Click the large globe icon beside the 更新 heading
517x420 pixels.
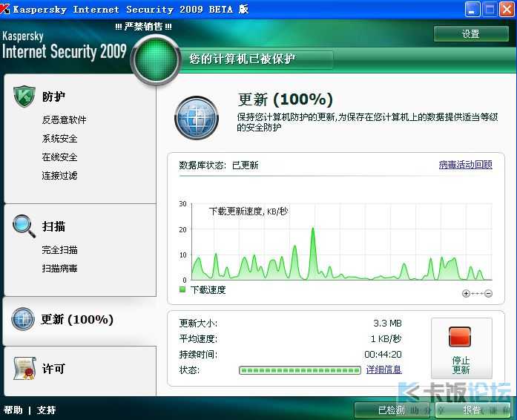pyautogui.click(x=197, y=117)
